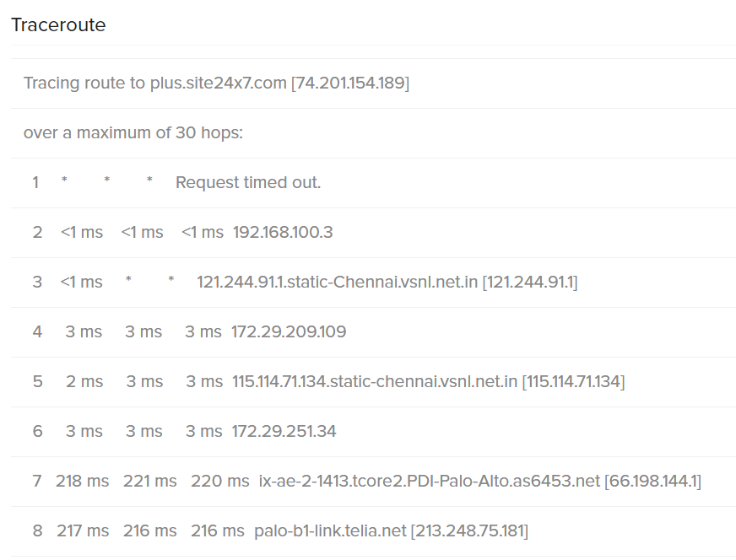Select the IP address 172.29.251.34
736x560 pixels.
(284, 431)
